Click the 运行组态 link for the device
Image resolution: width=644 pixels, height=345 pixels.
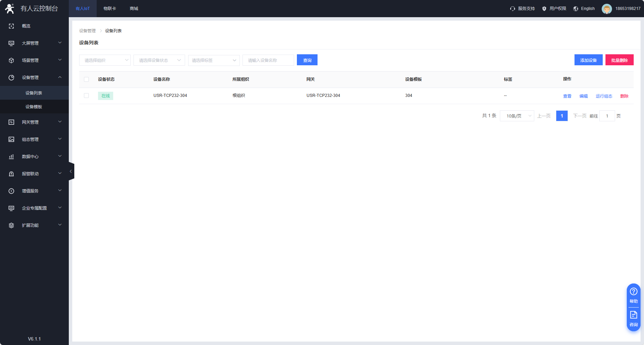(x=604, y=96)
